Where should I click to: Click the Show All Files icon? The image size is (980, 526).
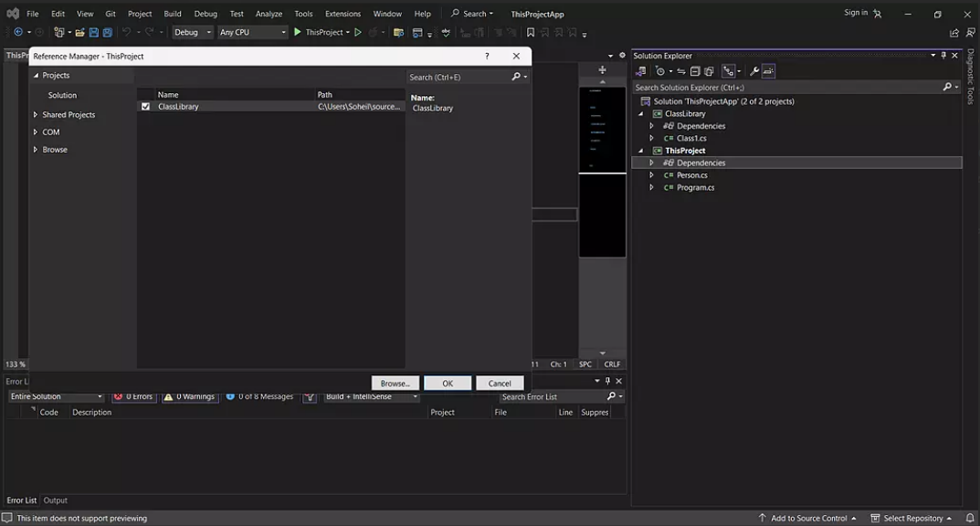click(x=709, y=71)
